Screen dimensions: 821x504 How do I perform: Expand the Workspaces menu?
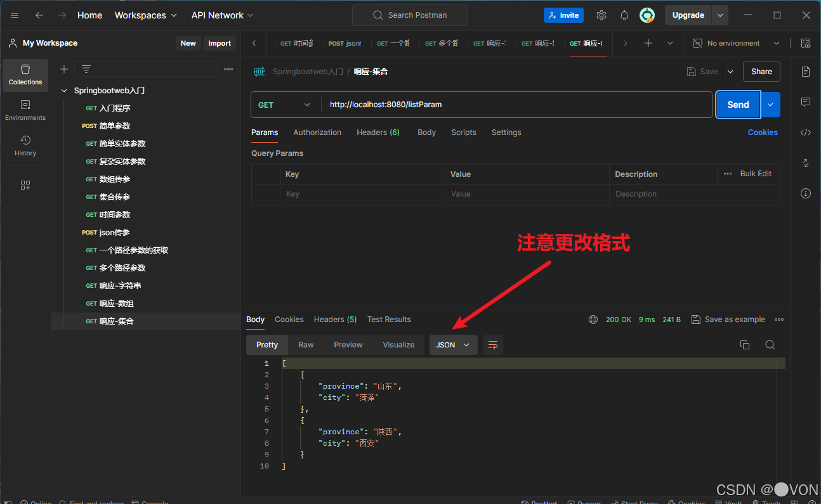pos(146,15)
